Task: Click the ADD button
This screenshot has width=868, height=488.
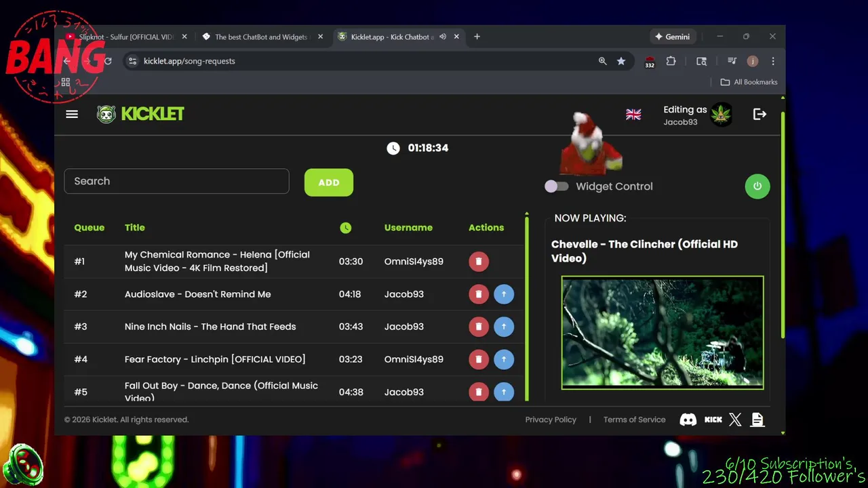Action: tap(329, 182)
